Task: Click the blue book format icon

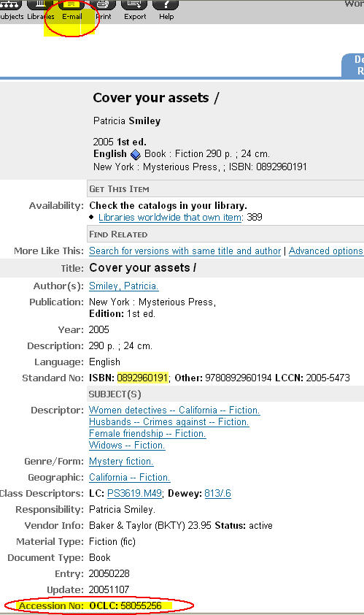Action: tap(136, 155)
